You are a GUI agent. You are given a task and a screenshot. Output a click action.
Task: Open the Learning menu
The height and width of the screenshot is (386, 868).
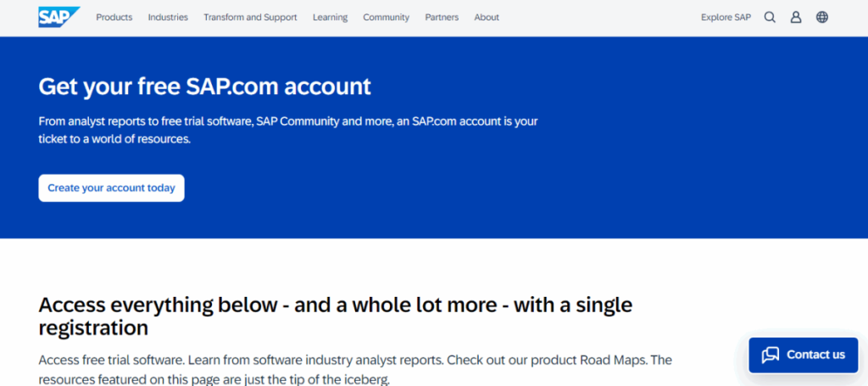coord(330,17)
